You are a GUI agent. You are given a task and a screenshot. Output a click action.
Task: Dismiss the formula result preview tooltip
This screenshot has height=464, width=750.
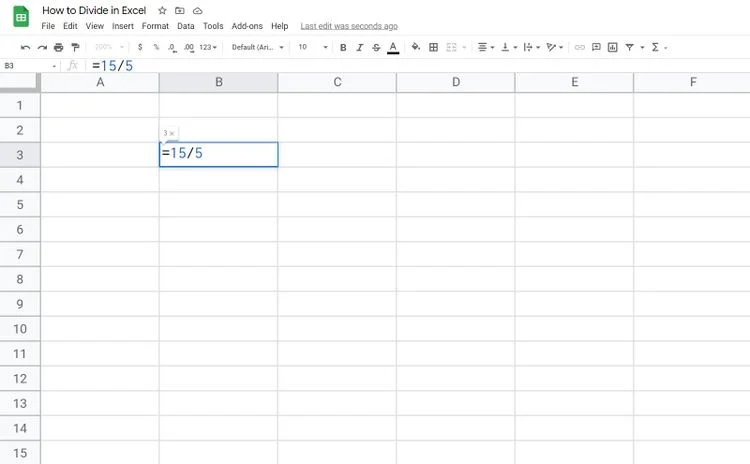coord(172,133)
